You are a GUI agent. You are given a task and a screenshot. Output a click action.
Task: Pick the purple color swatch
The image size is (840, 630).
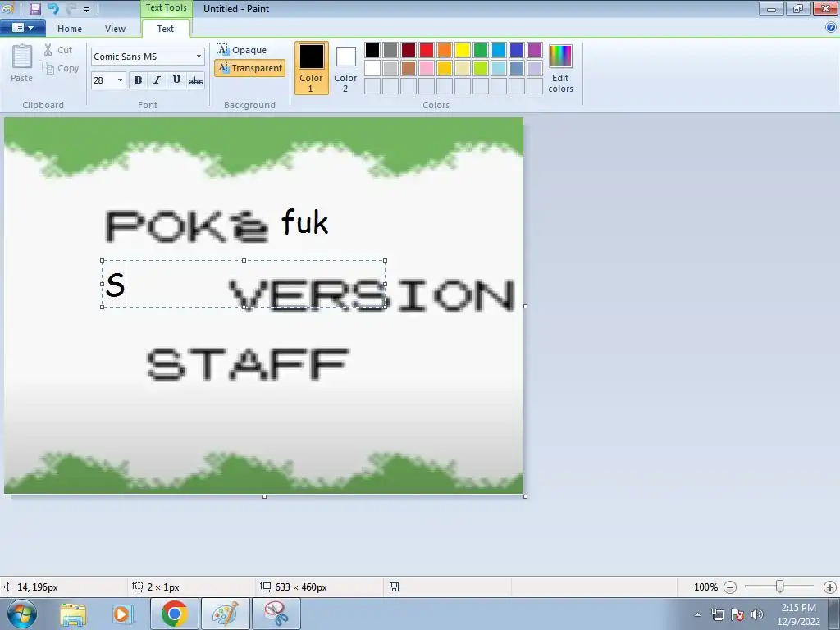(535, 50)
